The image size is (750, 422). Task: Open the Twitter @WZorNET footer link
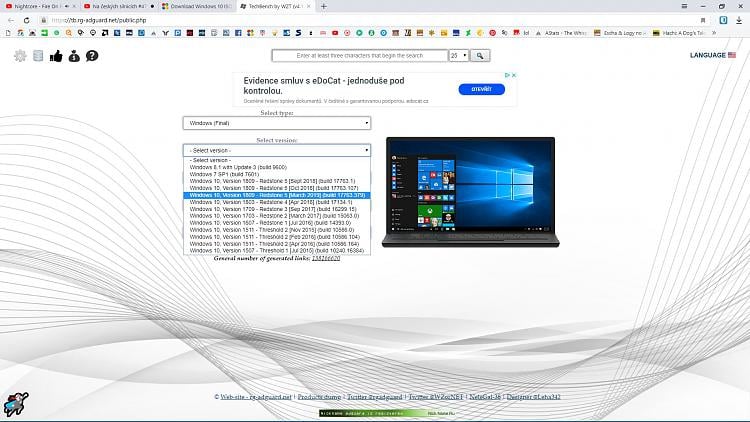(x=436, y=397)
